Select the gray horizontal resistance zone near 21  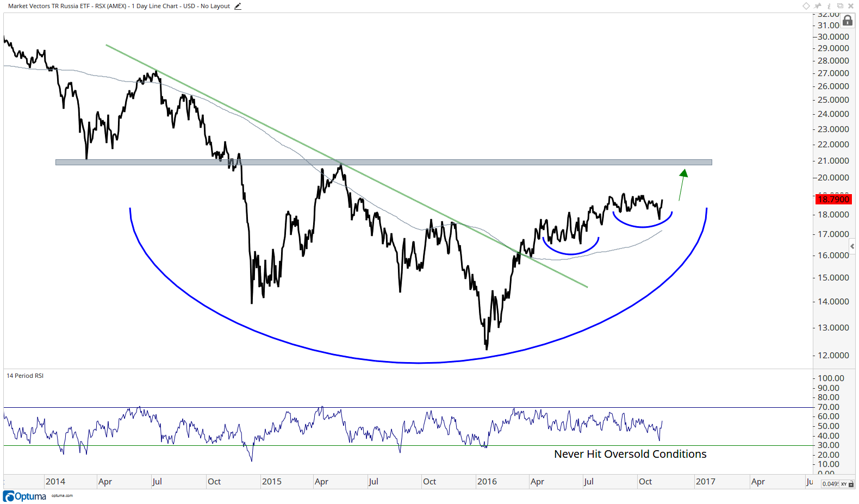[x=384, y=162]
